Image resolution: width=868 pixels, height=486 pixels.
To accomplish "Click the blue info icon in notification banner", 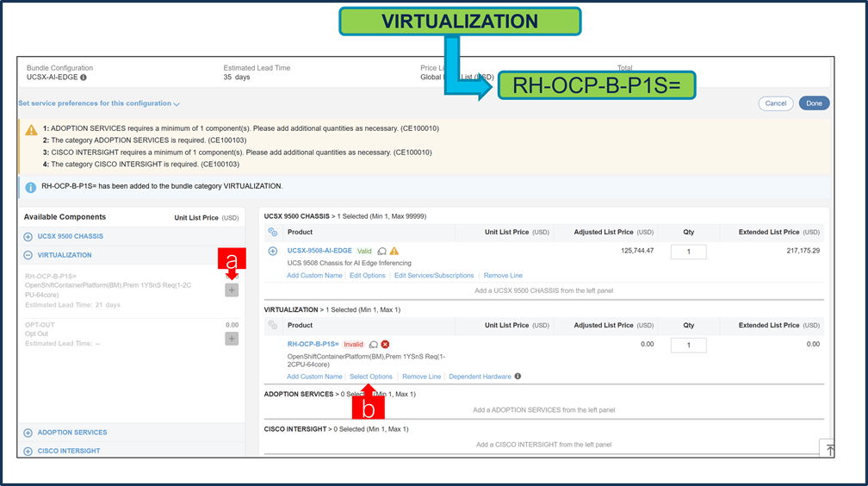I will [x=31, y=187].
